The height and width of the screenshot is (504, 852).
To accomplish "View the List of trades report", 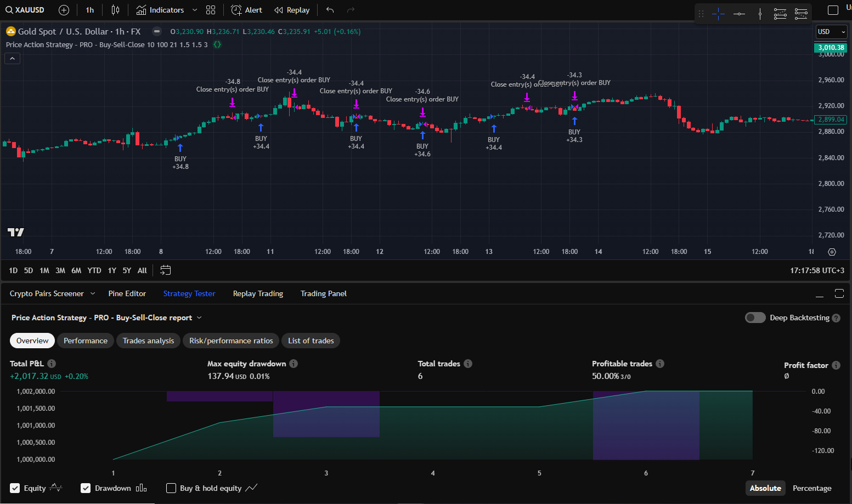I will pyautogui.click(x=311, y=341).
